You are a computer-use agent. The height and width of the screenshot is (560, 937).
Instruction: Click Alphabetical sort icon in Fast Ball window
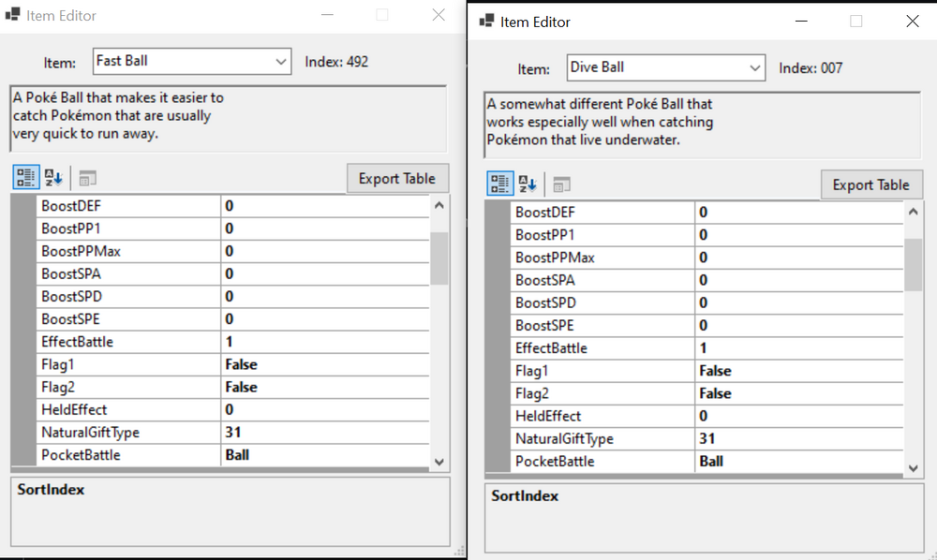click(53, 178)
